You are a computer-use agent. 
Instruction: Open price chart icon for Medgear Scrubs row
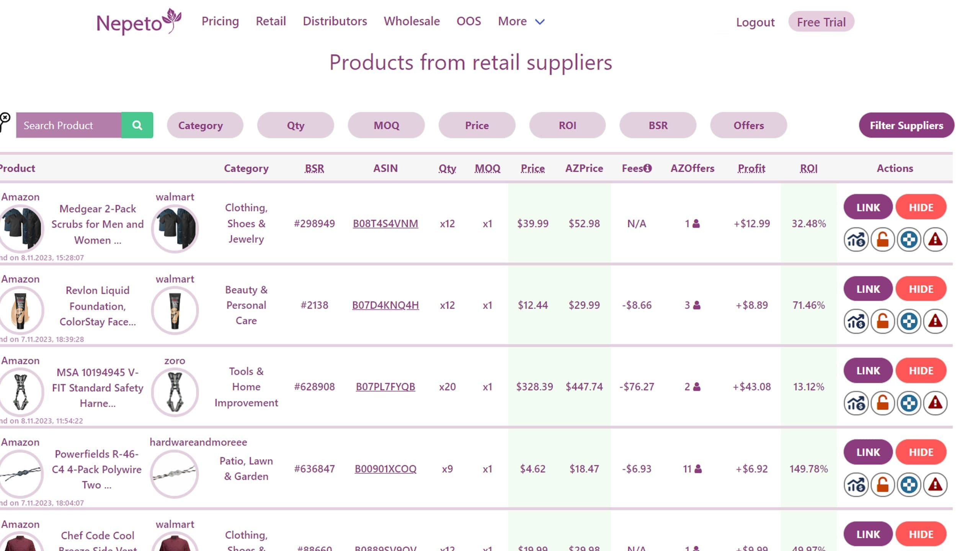pos(856,240)
